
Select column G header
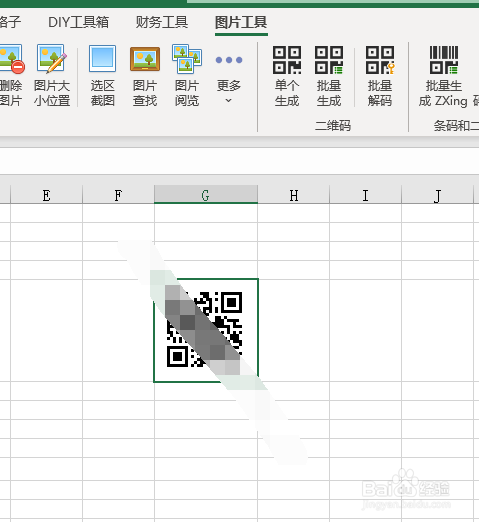tap(206, 195)
